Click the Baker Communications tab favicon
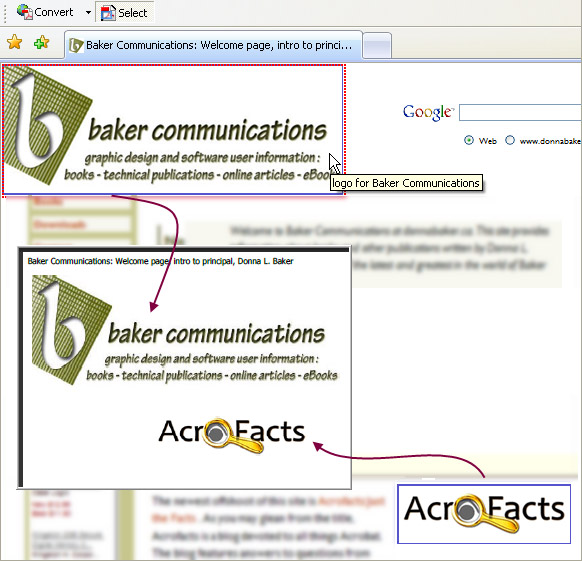Viewport: 582px width, 561px height. click(x=76, y=45)
